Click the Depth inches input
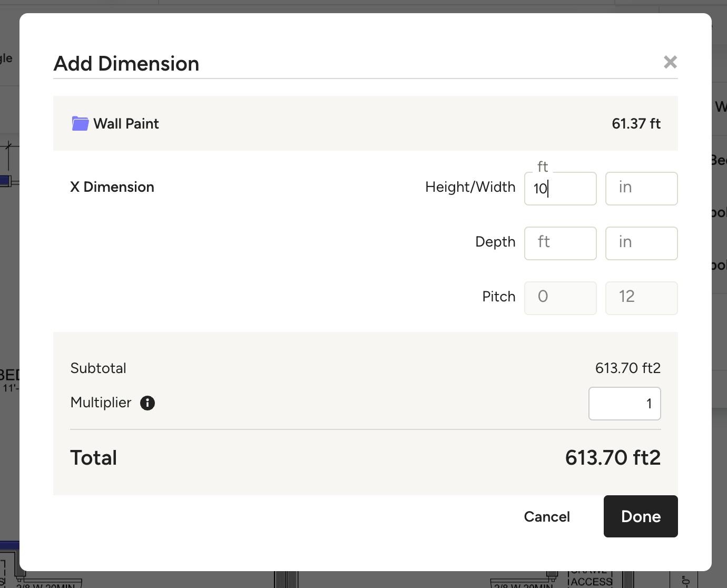The height and width of the screenshot is (588, 727). coord(641,243)
